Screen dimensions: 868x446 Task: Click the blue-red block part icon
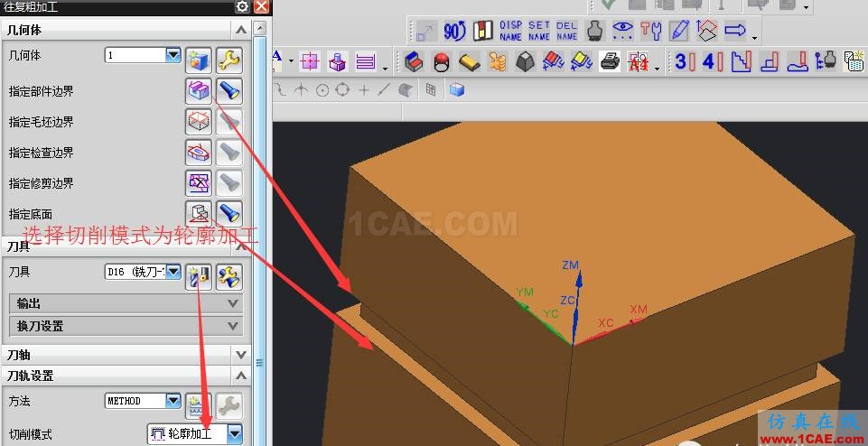click(413, 61)
